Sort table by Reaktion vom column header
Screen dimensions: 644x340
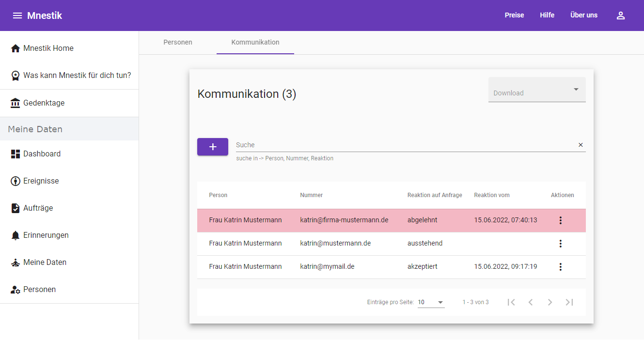tap(491, 195)
